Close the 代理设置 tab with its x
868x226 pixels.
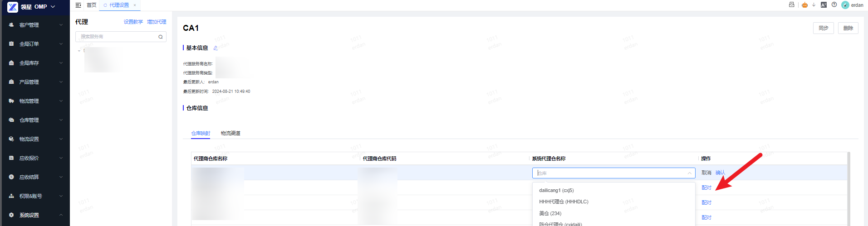[135, 5]
